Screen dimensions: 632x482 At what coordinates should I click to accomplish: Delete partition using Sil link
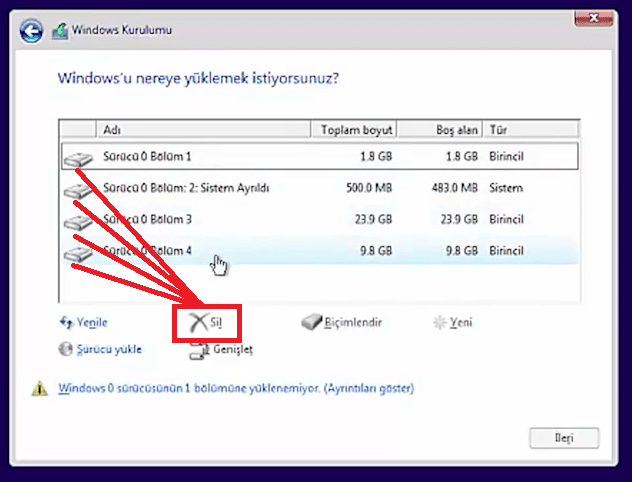tap(216, 322)
